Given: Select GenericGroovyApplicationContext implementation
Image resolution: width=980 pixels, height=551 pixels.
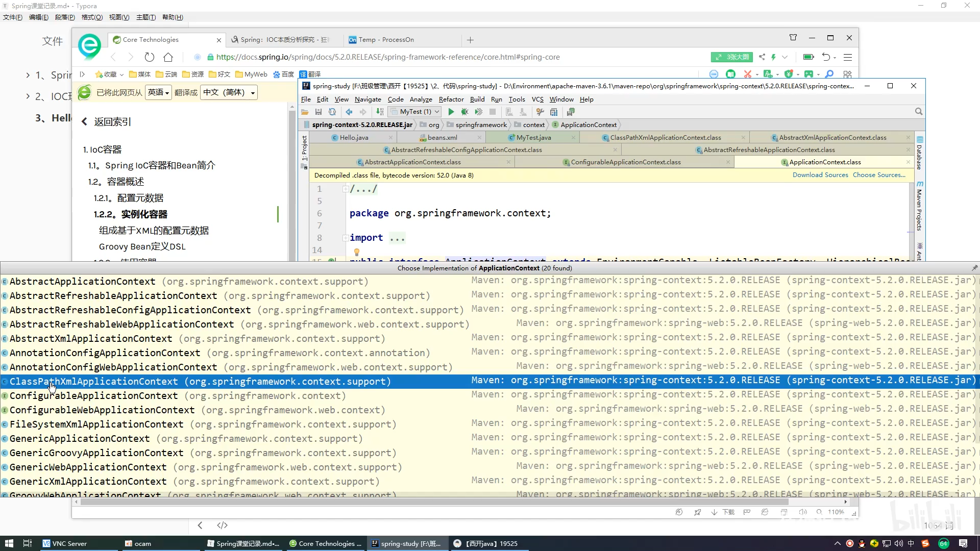Looking at the screenshot, I should tap(490, 453).
